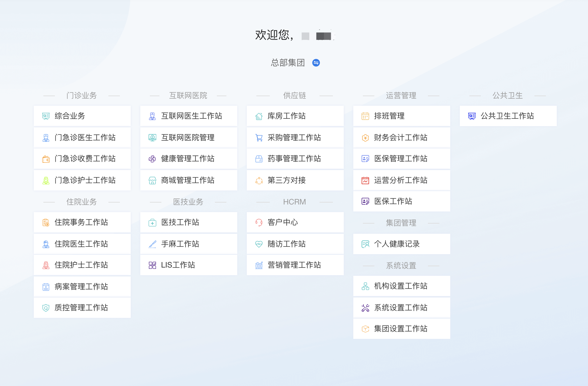This screenshot has height=386, width=588.
Task: Click the 总部集团 organization name
Action: pos(288,63)
